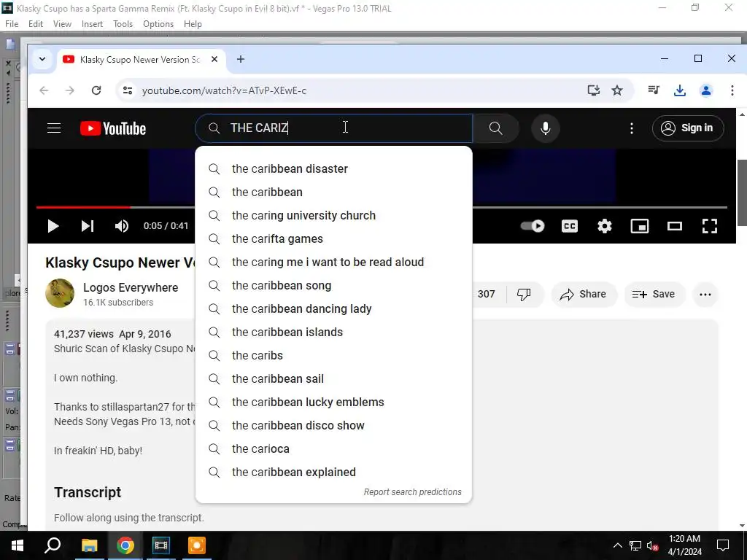Enter full screen mode
This screenshot has height=560, width=747.
pos(710,226)
